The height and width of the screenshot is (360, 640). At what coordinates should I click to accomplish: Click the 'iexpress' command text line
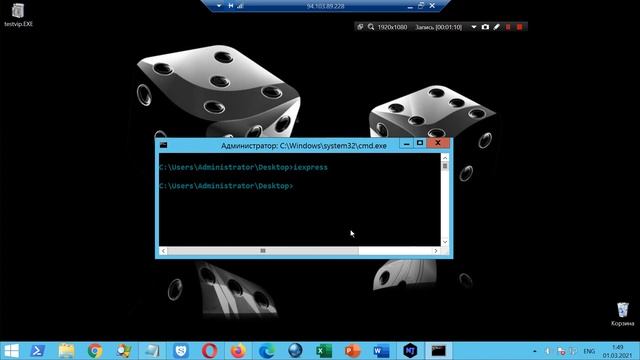[243, 167]
